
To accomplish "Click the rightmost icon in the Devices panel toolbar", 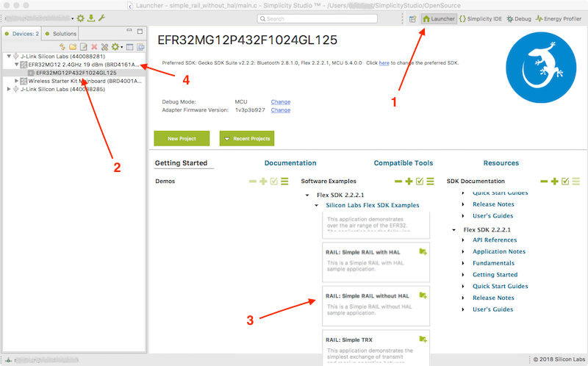I will (140, 47).
